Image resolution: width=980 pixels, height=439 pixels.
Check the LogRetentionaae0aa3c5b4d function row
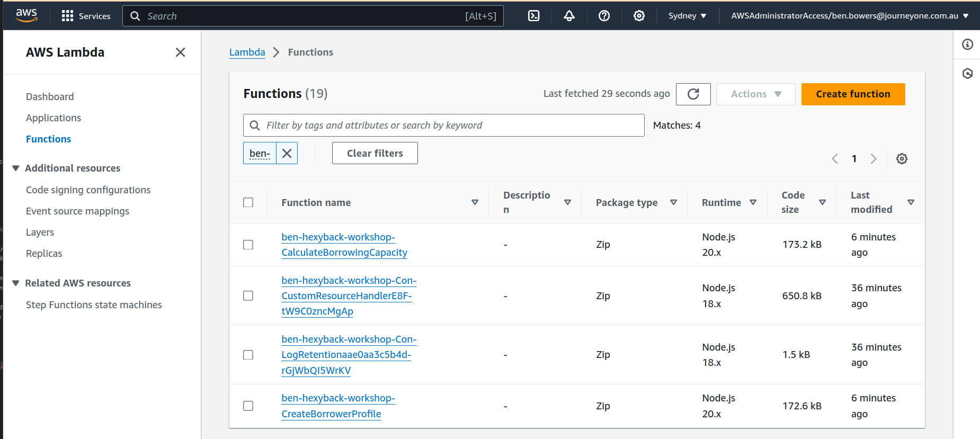(248, 355)
